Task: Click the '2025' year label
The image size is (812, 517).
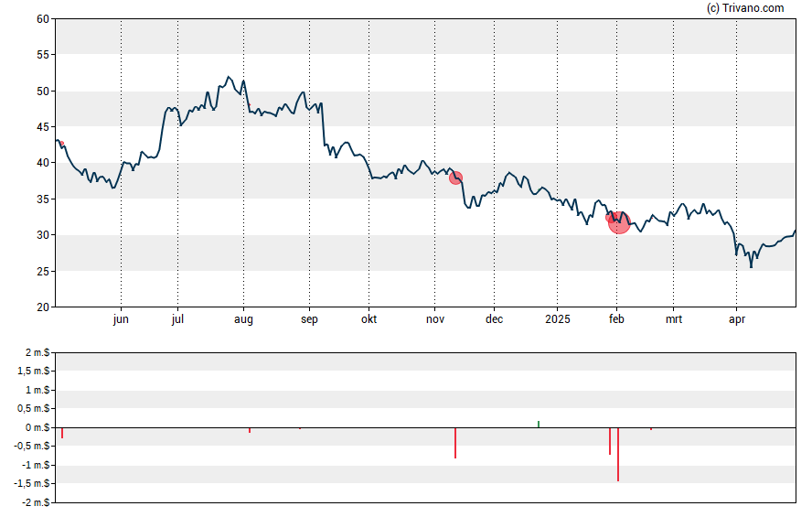Action: pyautogui.click(x=557, y=319)
